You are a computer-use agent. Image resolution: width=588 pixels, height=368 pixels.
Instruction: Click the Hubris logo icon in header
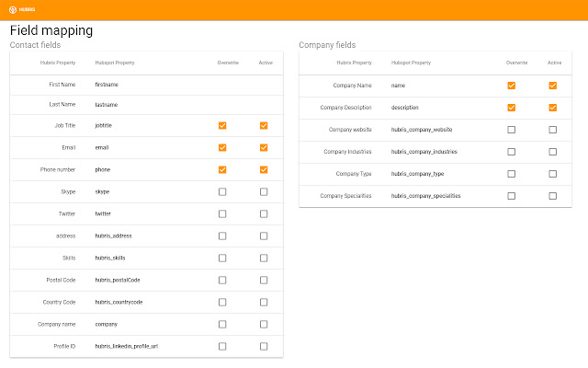[13, 10]
